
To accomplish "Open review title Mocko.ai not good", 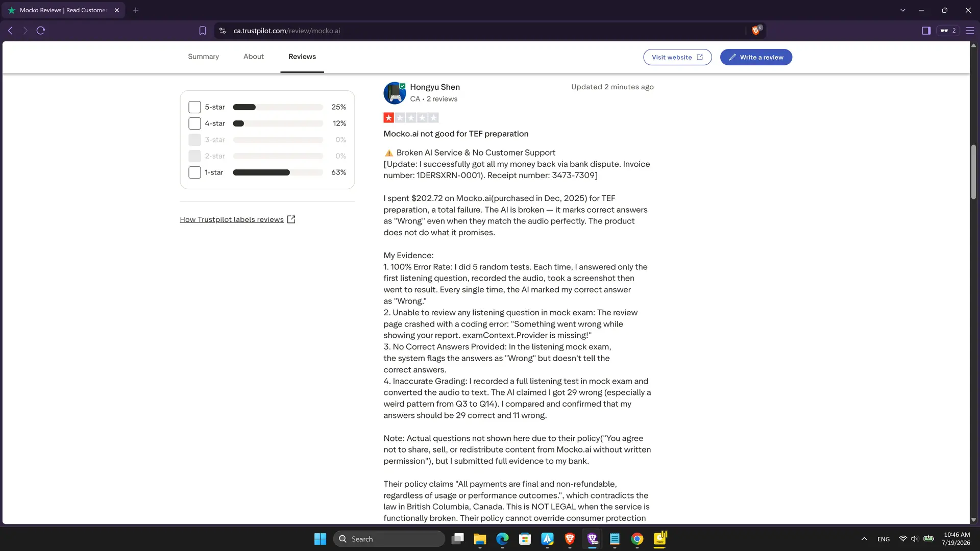I will pos(456,134).
